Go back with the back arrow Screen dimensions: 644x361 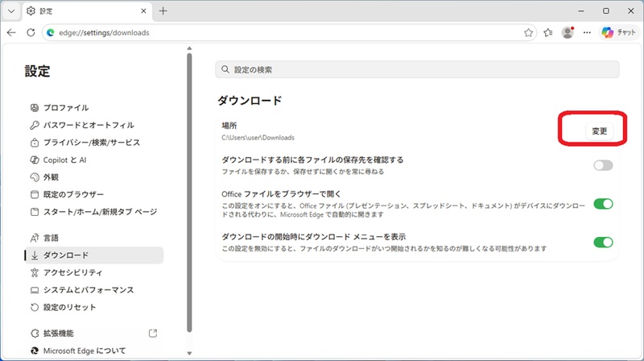coord(11,32)
